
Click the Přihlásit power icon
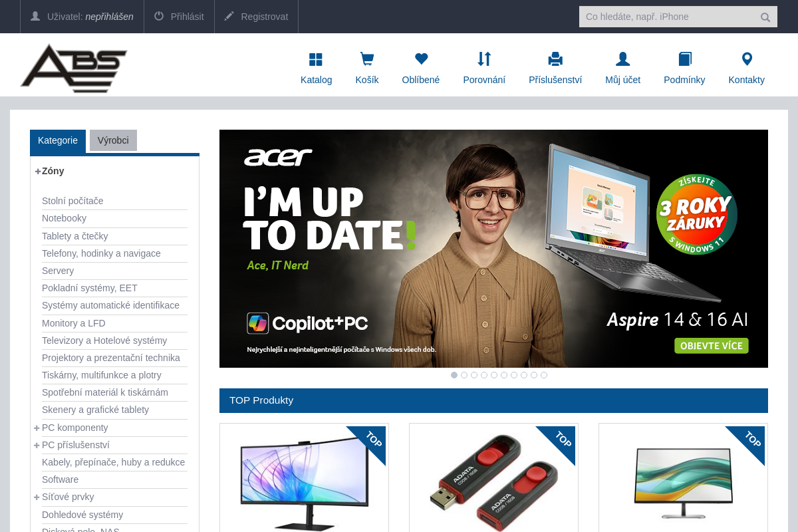[x=159, y=16]
